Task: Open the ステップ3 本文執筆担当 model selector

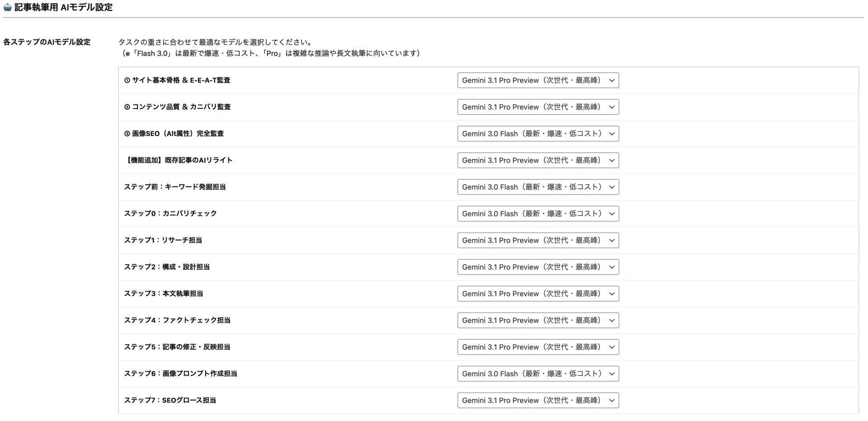Action: tap(538, 294)
